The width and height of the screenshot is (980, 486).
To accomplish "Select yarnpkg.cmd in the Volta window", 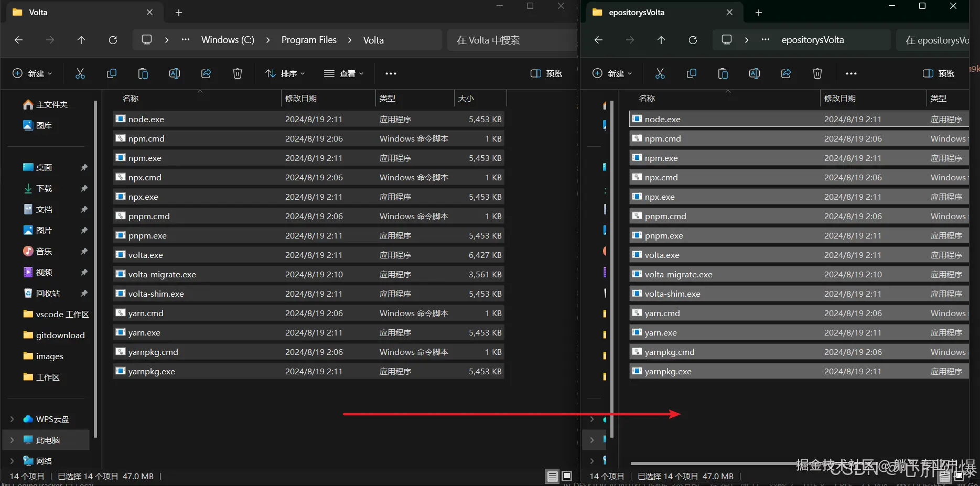I will click(x=309, y=352).
